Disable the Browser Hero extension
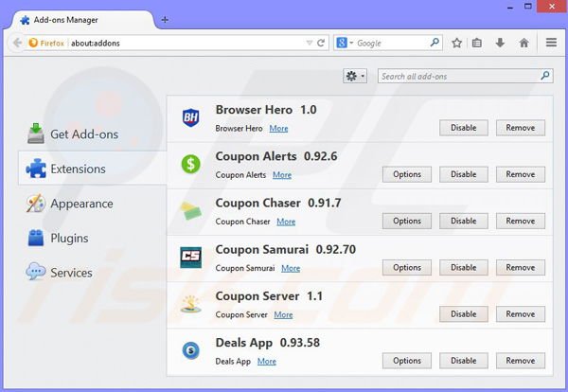Viewport: 568px width, 392px height. point(464,128)
